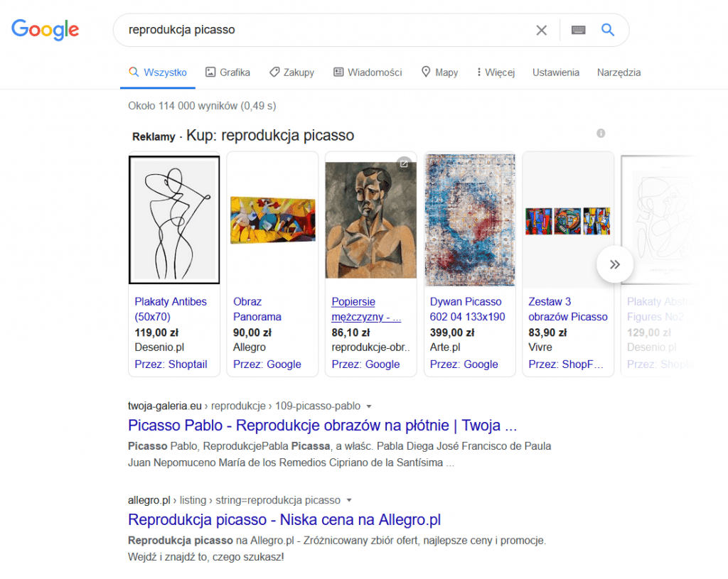
Task: Open Reprodukcja picasso - Niska cena Allegro result
Action: tap(284, 519)
